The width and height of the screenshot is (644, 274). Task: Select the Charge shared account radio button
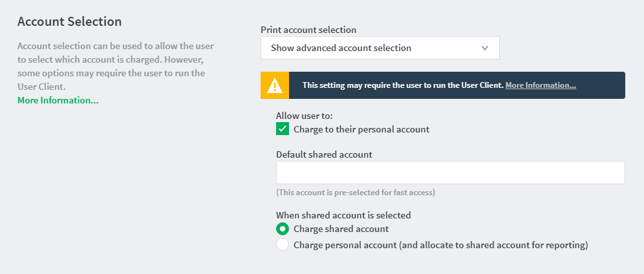(x=283, y=229)
